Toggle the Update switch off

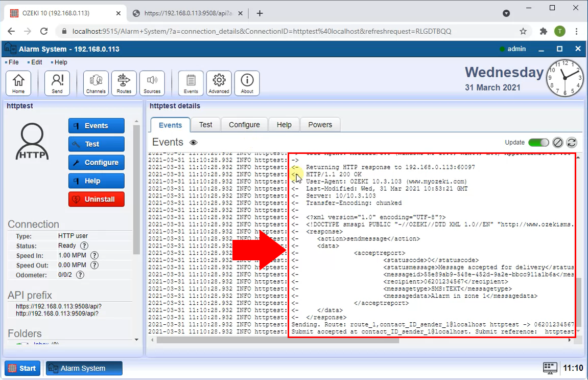click(538, 143)
